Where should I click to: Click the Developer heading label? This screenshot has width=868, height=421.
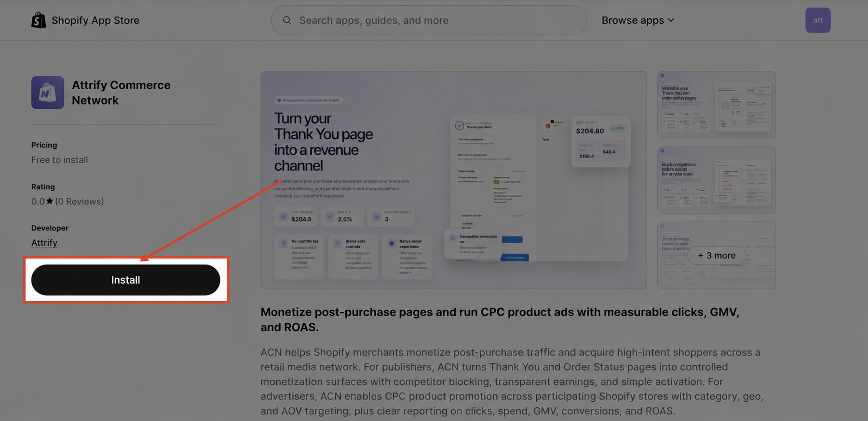click(50, 228)
